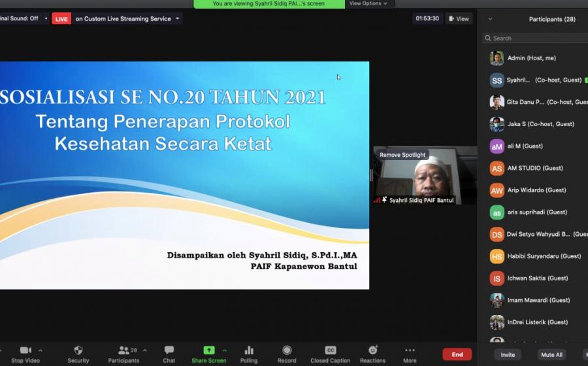Click the Stop Video camera icon
This screenshot has height=366, width=588.
25,350
